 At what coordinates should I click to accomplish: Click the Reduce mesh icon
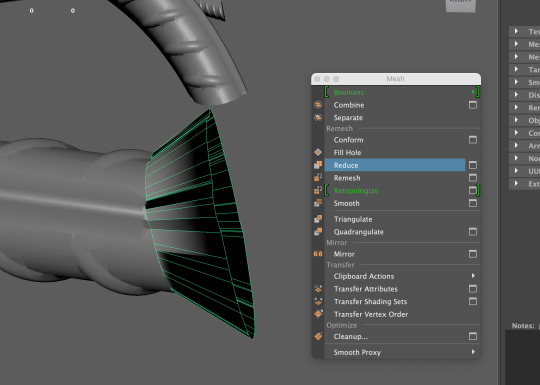(318, 165)
